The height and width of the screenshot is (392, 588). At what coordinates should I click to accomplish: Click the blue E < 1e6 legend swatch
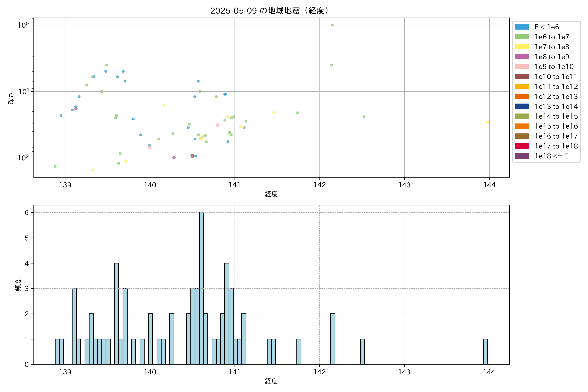(522, 27)
